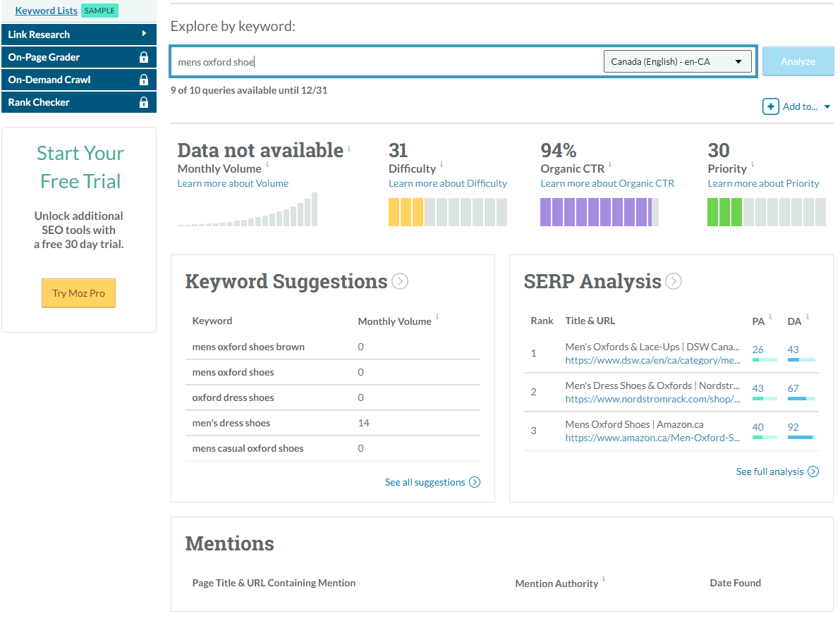Open the Keyword Lists link
The image size is (840, 623).
pos(46,11)
